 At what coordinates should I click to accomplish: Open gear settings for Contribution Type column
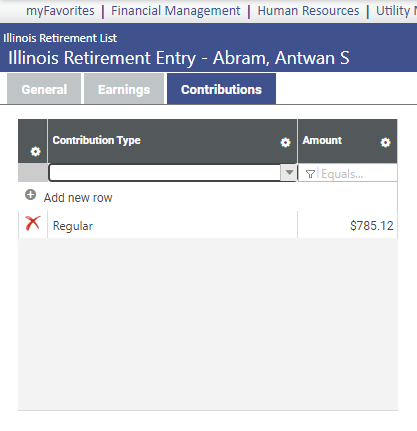(285, 143)
